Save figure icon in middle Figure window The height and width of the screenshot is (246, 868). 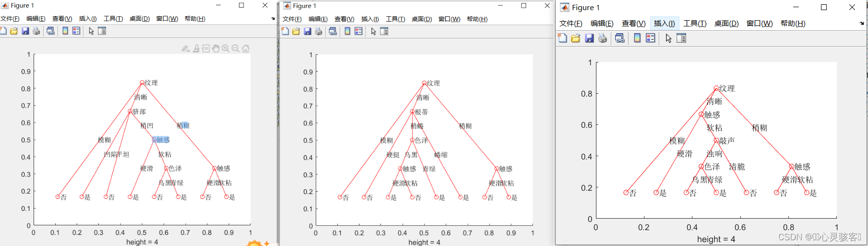308,31
